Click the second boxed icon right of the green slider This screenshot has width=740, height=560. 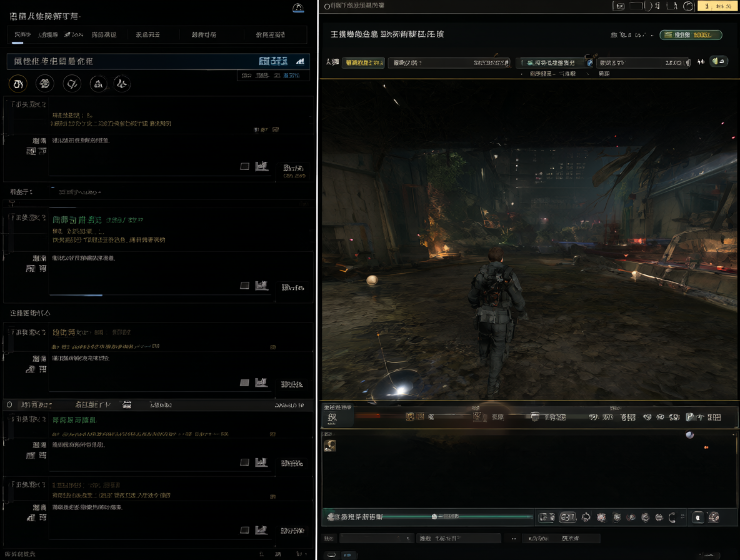[567, 517]
